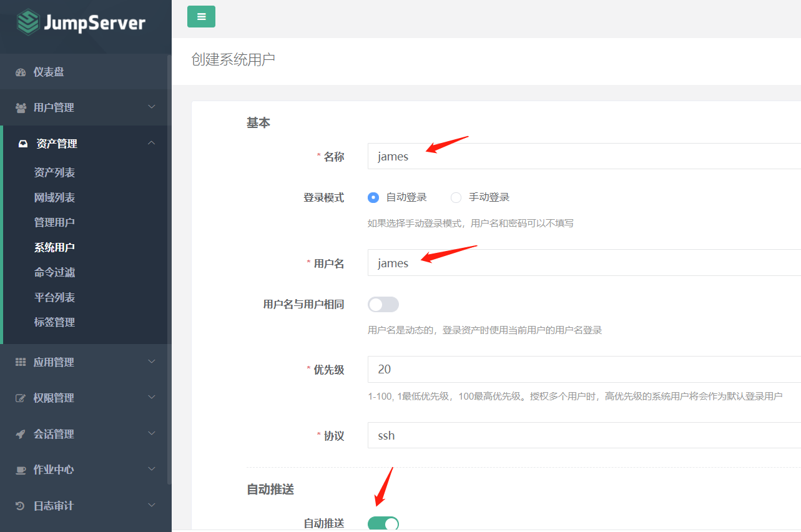Click the 应用管理 menu label

coord(54,362)
